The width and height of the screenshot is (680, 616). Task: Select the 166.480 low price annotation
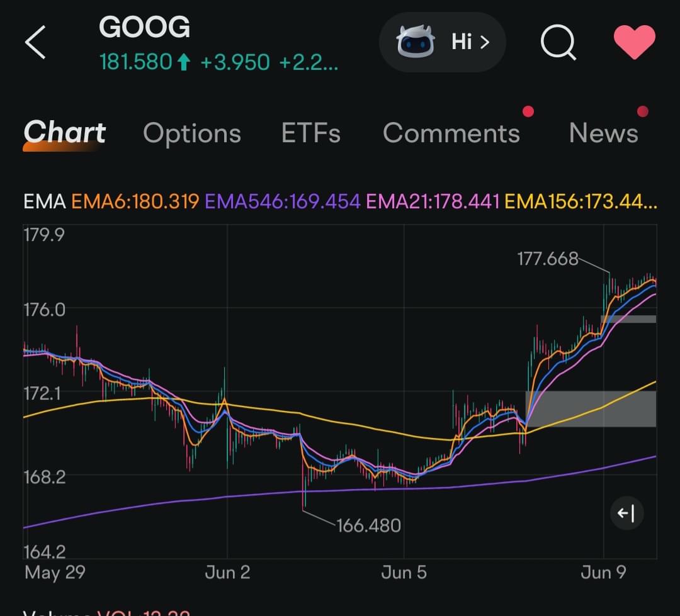368,526
